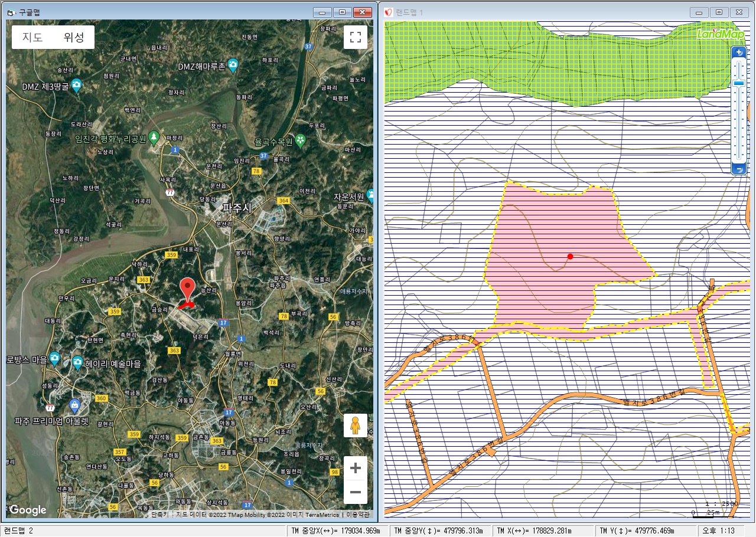Click the LandMap logo
The image size is (756, 537).
click(x=720, y=34)
